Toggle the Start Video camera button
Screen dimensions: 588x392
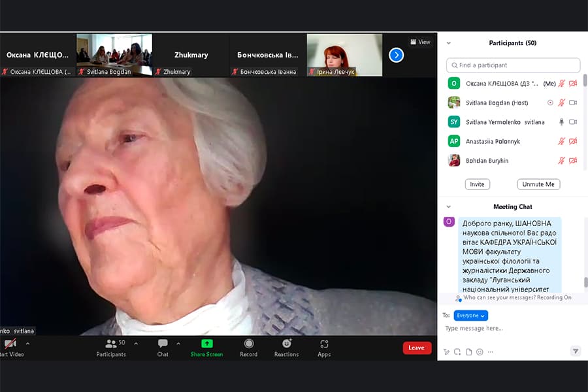tap(11, 348)
